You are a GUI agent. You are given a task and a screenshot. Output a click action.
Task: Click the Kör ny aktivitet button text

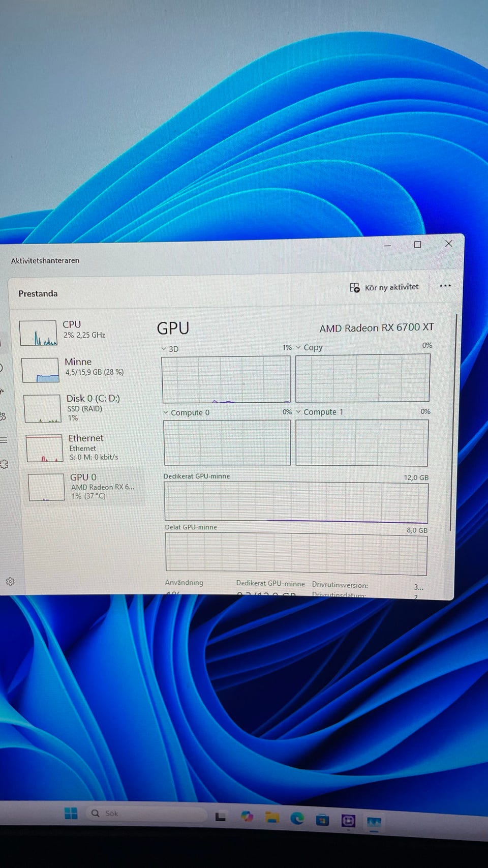click(x=392, y=287)
